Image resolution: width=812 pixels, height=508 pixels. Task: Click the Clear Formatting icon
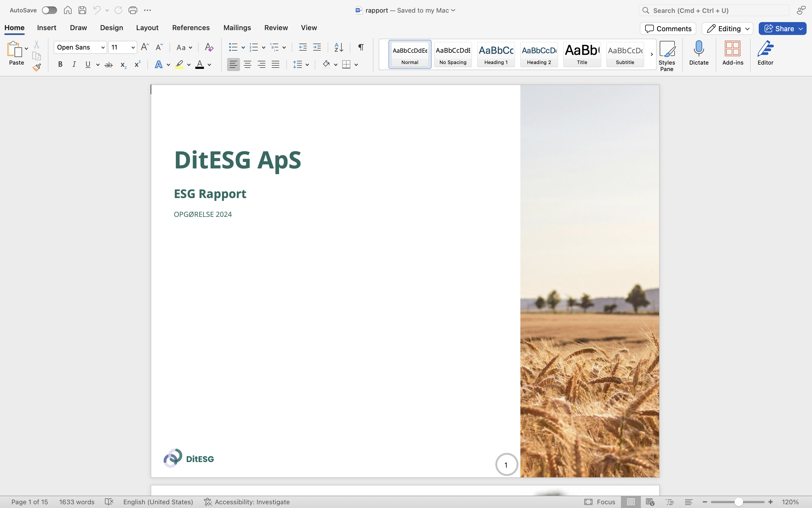[x=209, y=47]
